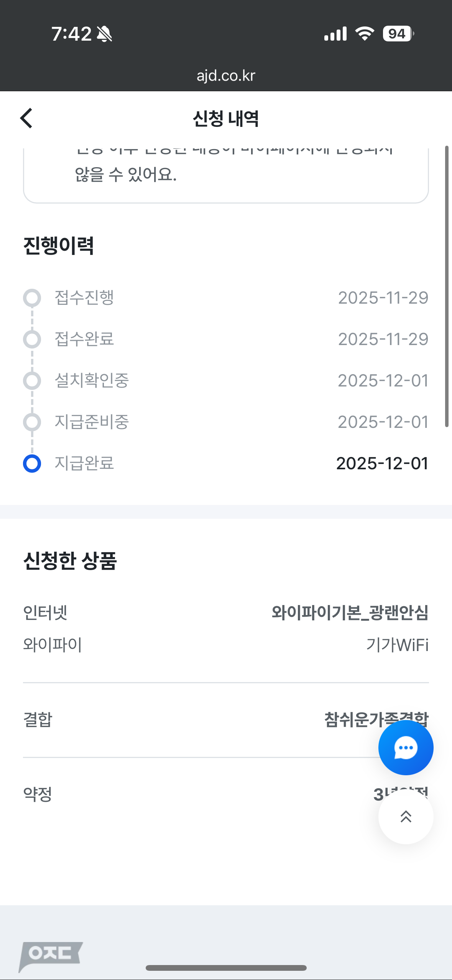This screenshot has height=980, width=452.
Task: Select the blue 지급완료 step circle
Action: 32,464
